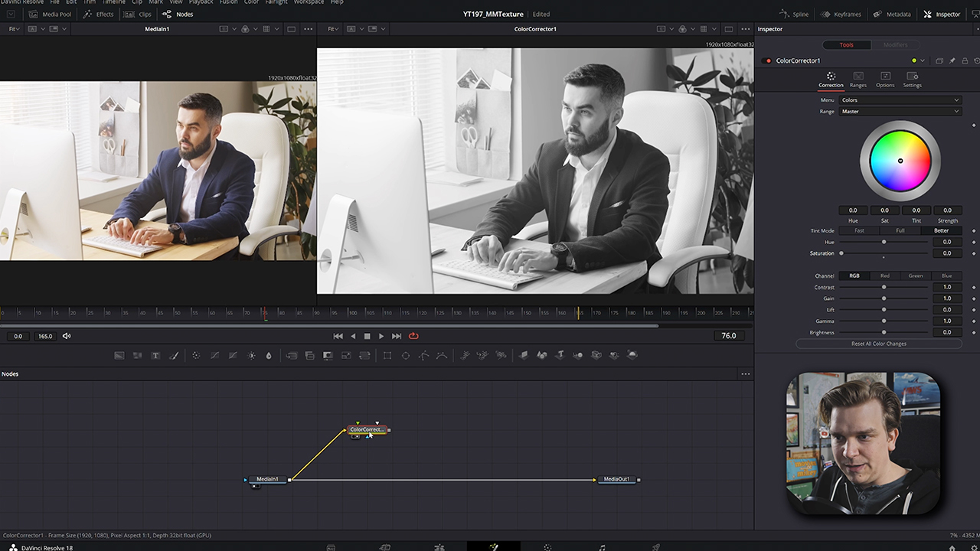Select Better tint mode
Image resolution: width=980 pixels, height=551 pixels.
pyautogui.click(x=941, y=230)
